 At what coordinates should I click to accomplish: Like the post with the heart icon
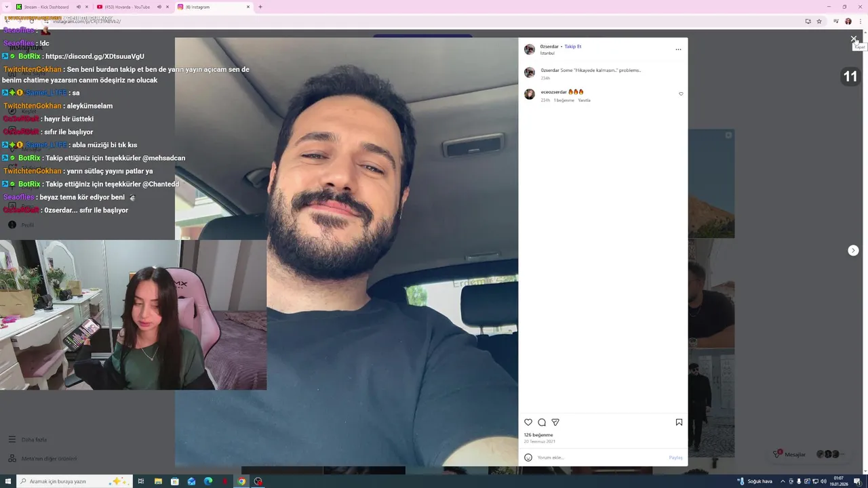[x=528, y=422]
